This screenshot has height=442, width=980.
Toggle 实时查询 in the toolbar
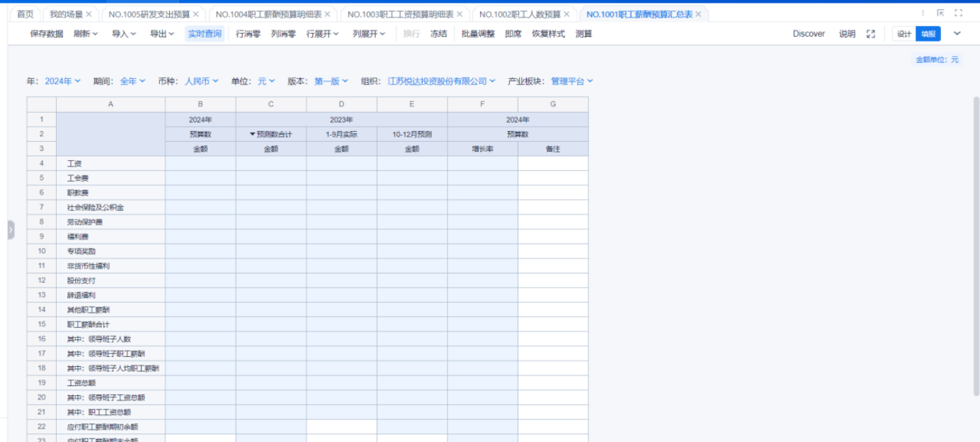[205, 34]
